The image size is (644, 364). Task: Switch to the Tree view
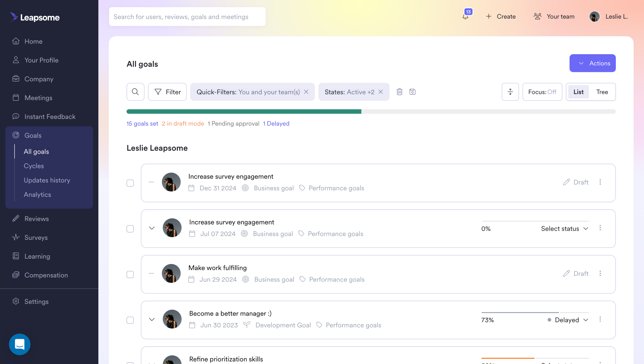point(602,92)
